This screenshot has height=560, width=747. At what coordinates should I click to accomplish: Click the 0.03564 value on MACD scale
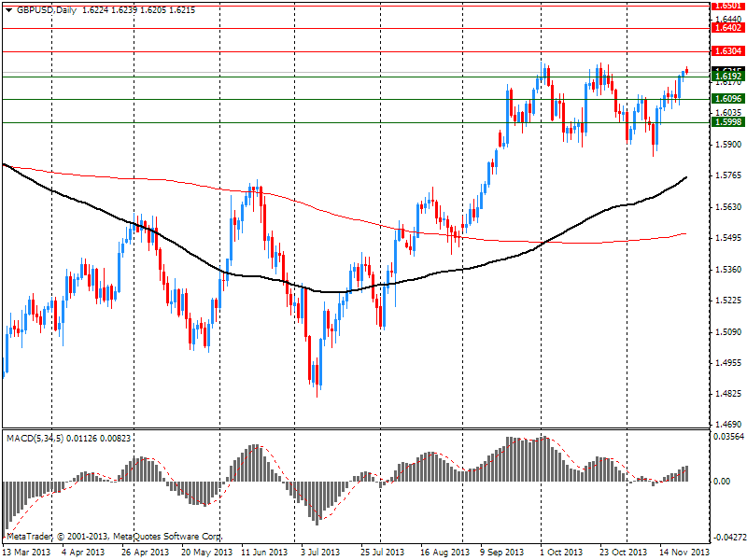(x=728, y=436)
